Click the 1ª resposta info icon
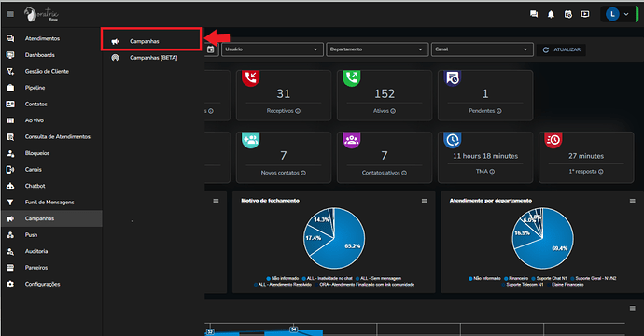644x336 pixels. pyautogui.click(x=601, y=172)
